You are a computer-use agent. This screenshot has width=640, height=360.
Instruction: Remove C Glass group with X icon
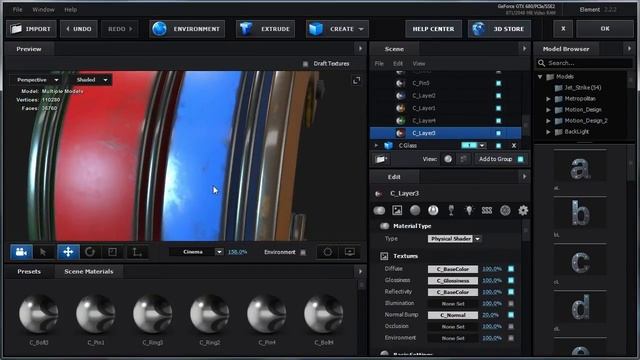(x=514, y=145)
